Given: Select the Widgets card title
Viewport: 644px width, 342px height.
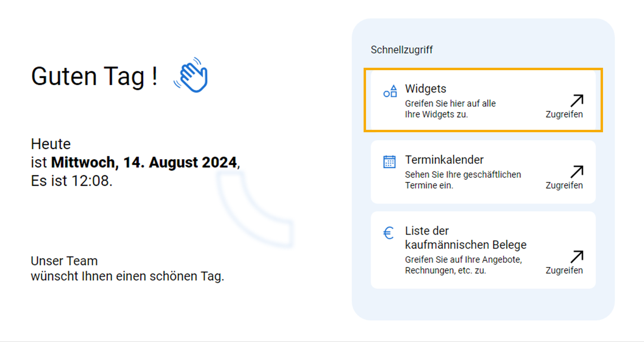Looking at the screenshot, I should point(426,89).
